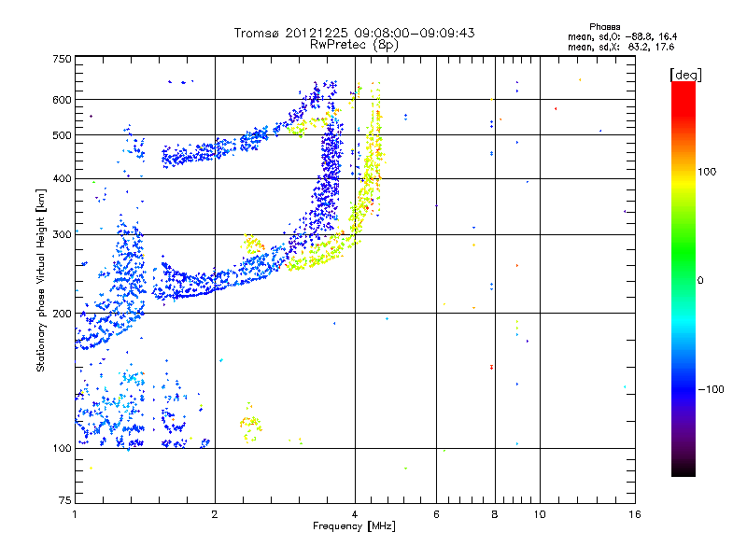
Task: Click the y-axis tick label "400"
Action: 62,178
